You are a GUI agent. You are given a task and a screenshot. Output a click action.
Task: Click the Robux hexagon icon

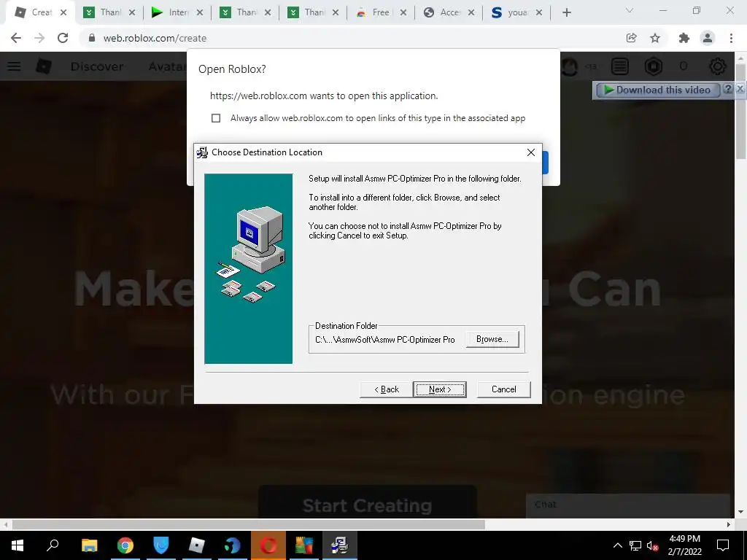tap(654, 66)
